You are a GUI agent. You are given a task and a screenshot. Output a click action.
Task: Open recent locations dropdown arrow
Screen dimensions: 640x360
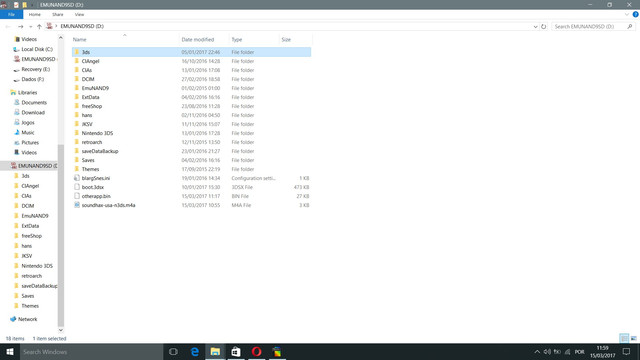coord(31,27)
